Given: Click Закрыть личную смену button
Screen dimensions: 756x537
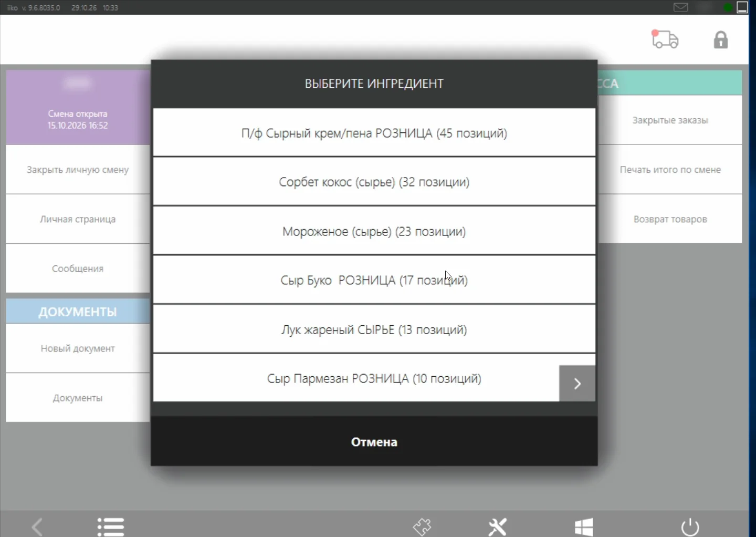Looking at the screenshot, I should pos(78,170).
